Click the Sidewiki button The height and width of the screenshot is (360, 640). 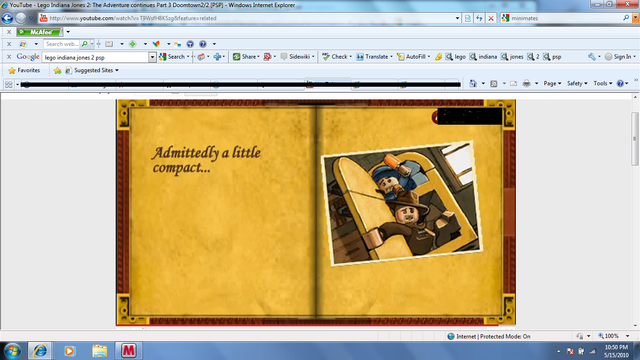pos(296,57)
